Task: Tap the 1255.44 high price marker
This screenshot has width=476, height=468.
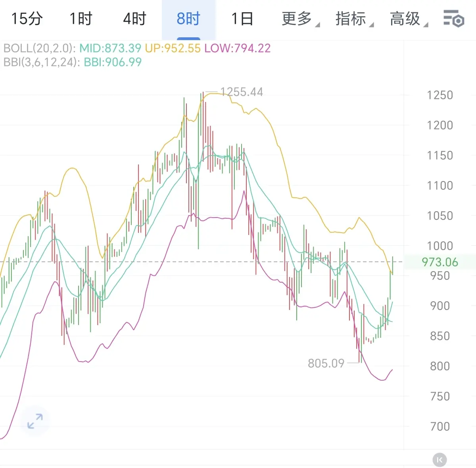Action: [242, 92]
